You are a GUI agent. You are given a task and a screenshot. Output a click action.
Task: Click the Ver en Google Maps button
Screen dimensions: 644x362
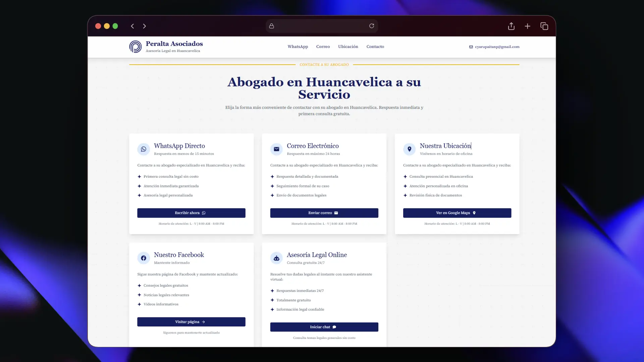(x=457, y=213)
